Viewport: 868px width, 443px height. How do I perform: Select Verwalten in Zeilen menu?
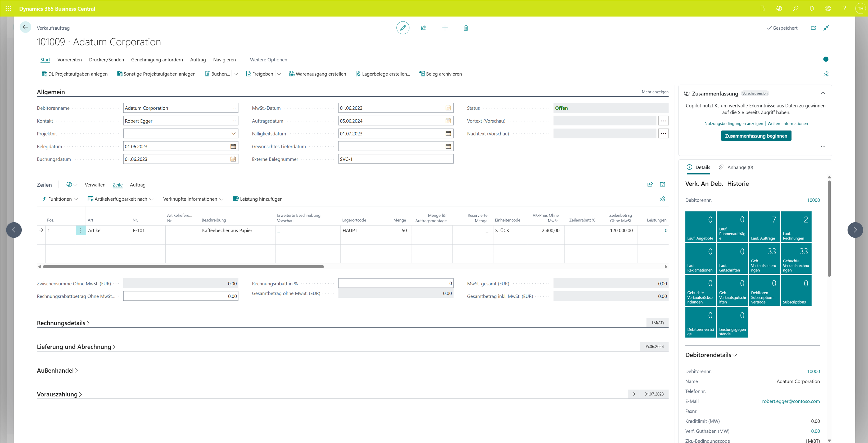95,185
